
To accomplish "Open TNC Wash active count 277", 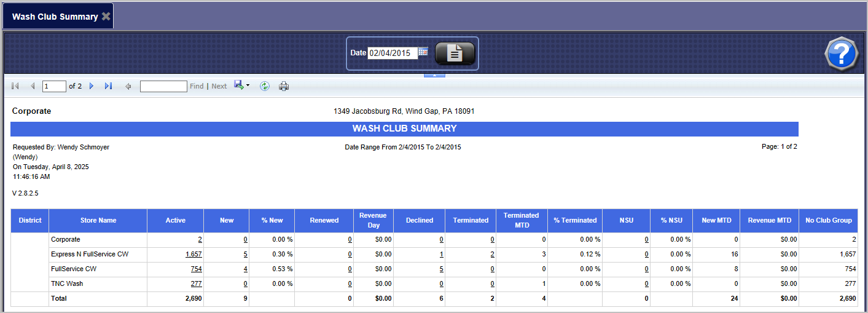I will coord(196,283).
